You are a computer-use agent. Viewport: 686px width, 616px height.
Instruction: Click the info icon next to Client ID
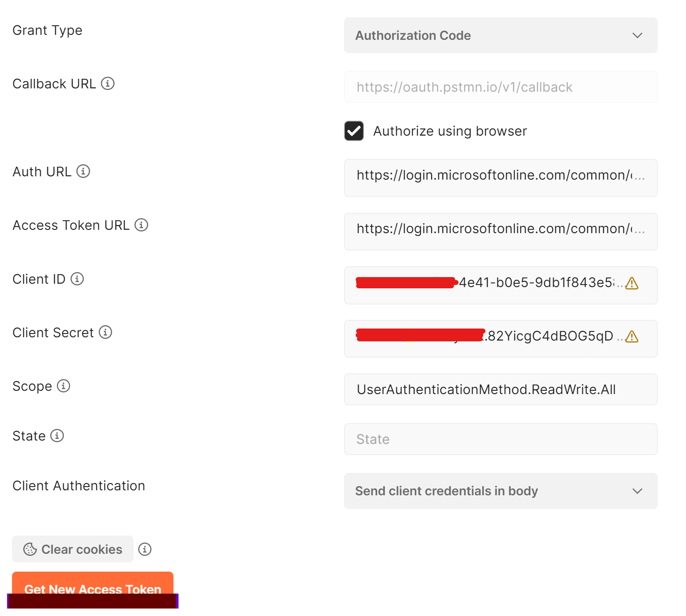point(77,279)
